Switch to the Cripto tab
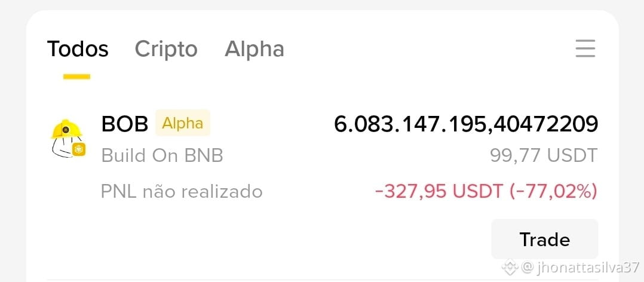Viewport: 644px width, 282px height. 166,49
